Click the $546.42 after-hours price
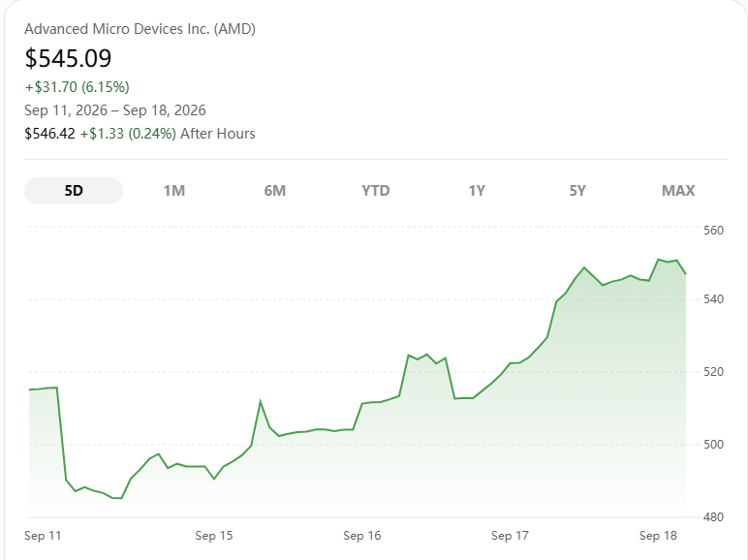Viewport: 748px width, 560px height. tap(49, 134)
